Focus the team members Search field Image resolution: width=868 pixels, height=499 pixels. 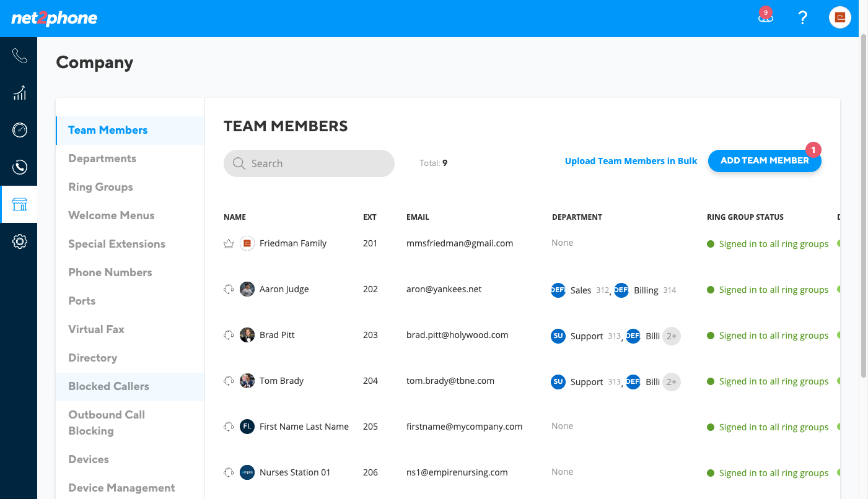pyautogui.click(x=309, y=163)
